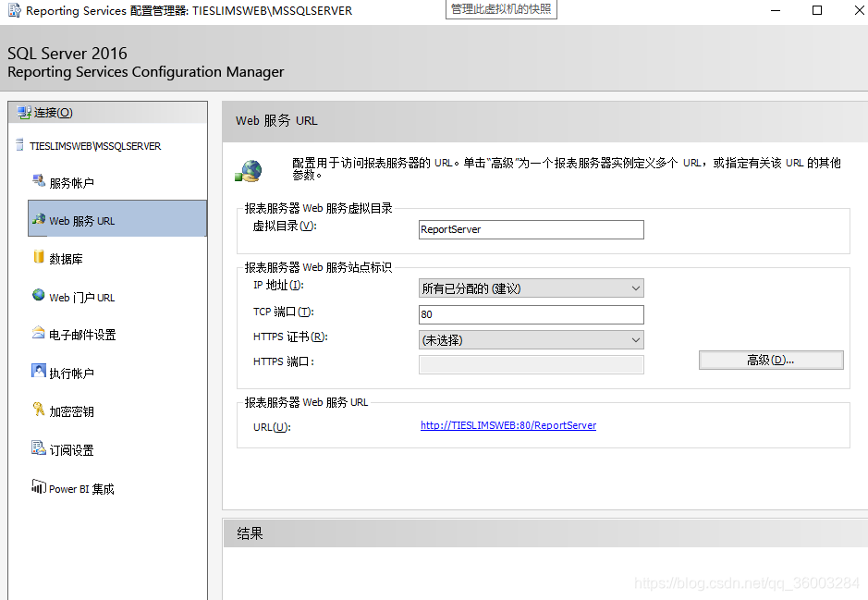This screenshot has height=600, width=868.
Task: Click the Subscription Settings (订阅设置) icon
Action: [38, 447]
